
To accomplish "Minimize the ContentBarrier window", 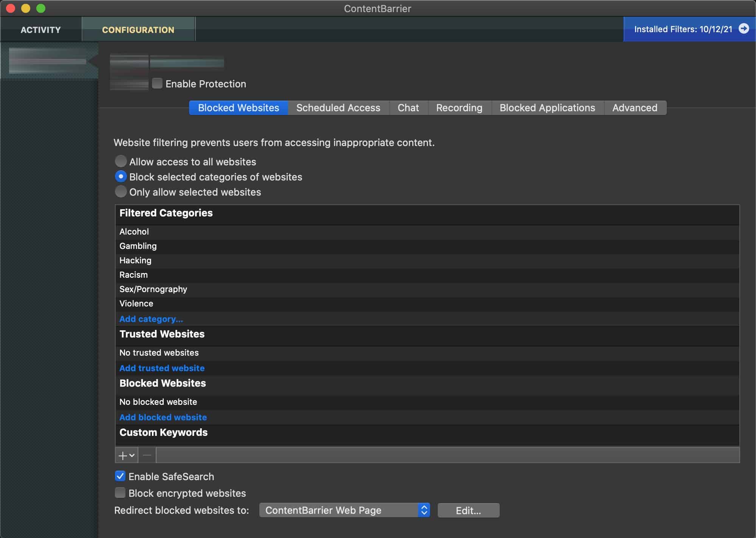I will pos(26,8).
